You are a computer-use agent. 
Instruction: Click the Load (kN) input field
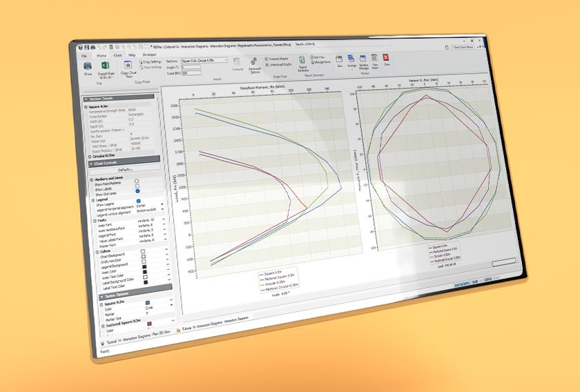click(x=192, y=73)
